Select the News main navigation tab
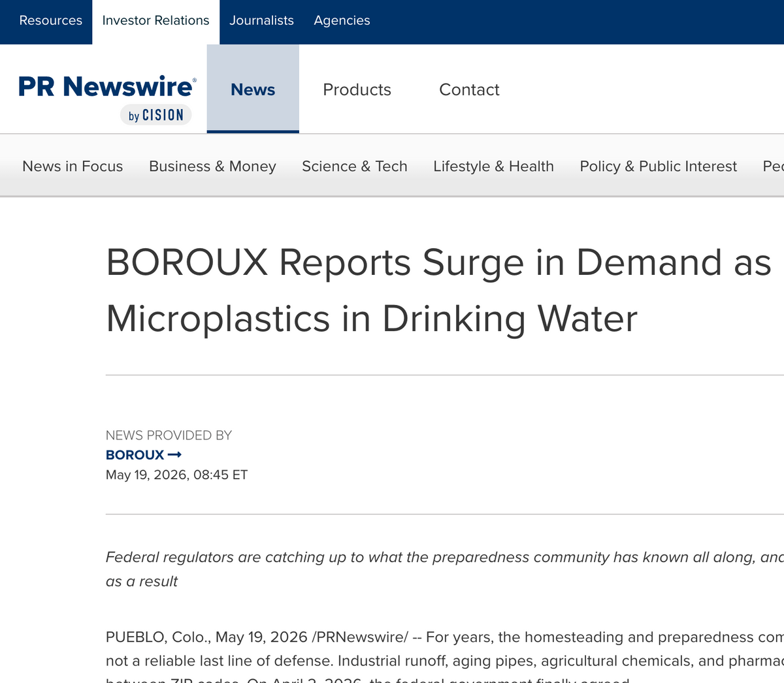Viewport: 784px width, 683px height. pyautogui.click(x=253, y=89)
